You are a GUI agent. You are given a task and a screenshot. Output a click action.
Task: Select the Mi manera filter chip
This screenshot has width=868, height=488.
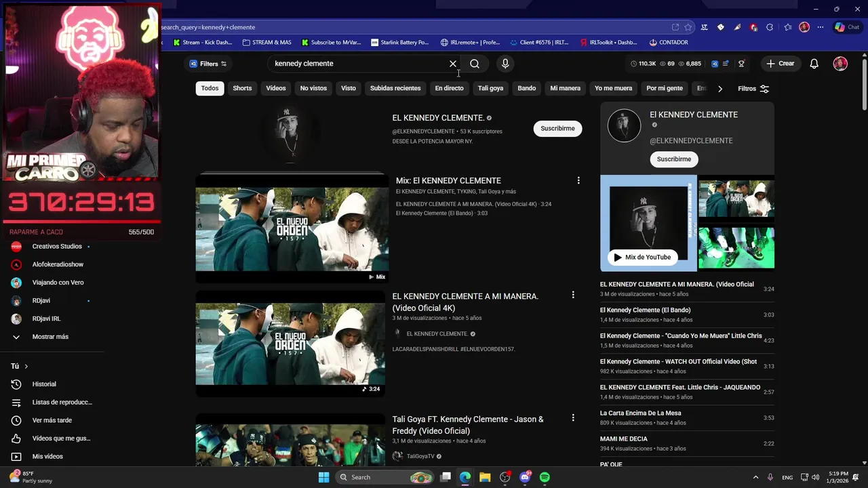(566, 88)
